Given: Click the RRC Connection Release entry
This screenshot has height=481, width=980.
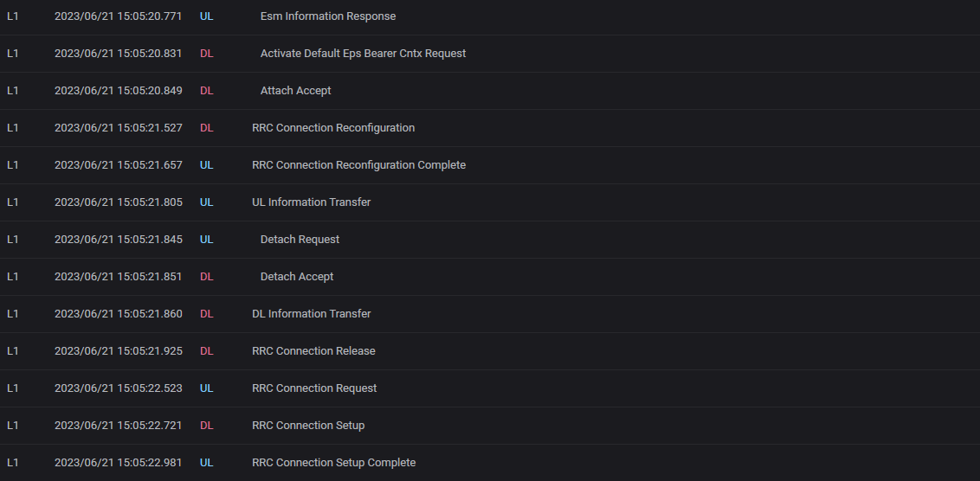Looking at the screenshot, I should [313, 351].
